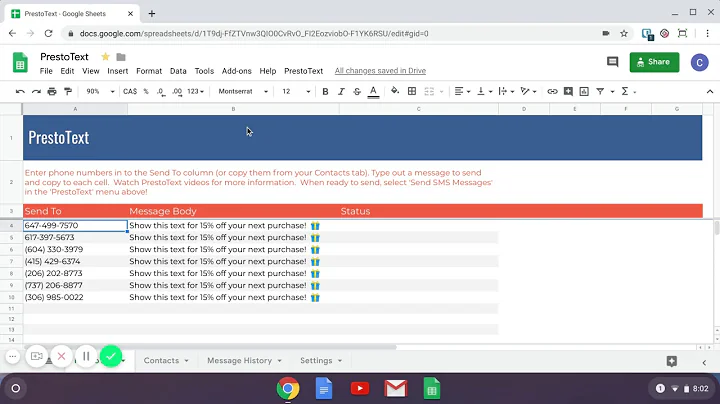Star the PrestoText document
This screenshot has width=720, height=404.
(105, 56)
